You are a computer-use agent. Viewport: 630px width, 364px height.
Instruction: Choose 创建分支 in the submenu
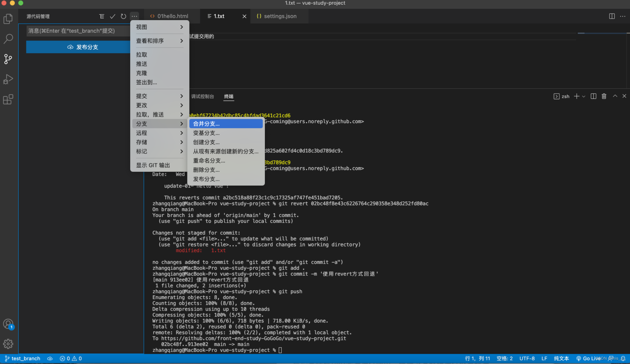click(226, 142)
